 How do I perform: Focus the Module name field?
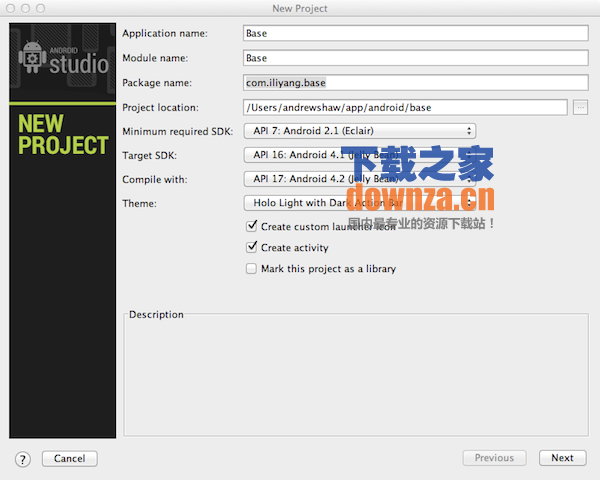pos(416,58)
